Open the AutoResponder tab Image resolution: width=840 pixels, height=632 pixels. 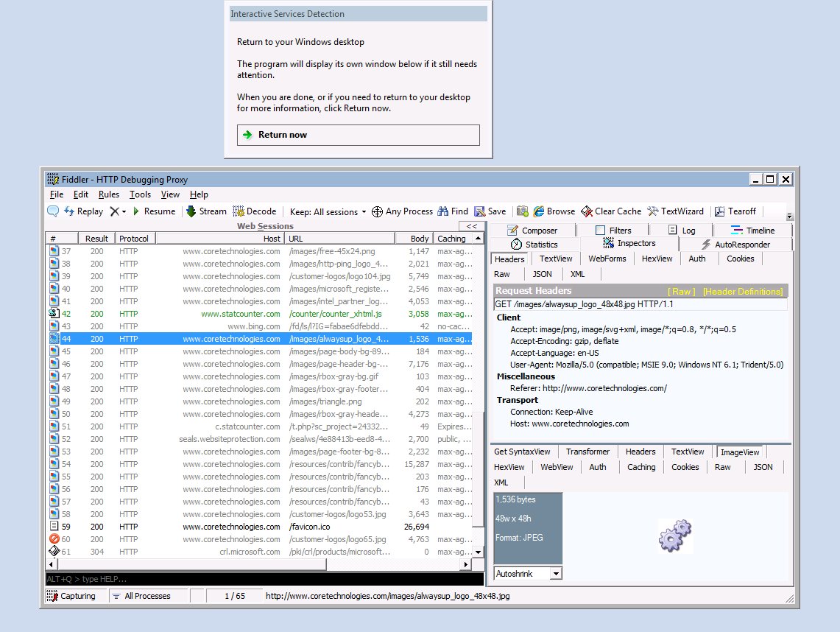tap(735, 245)
